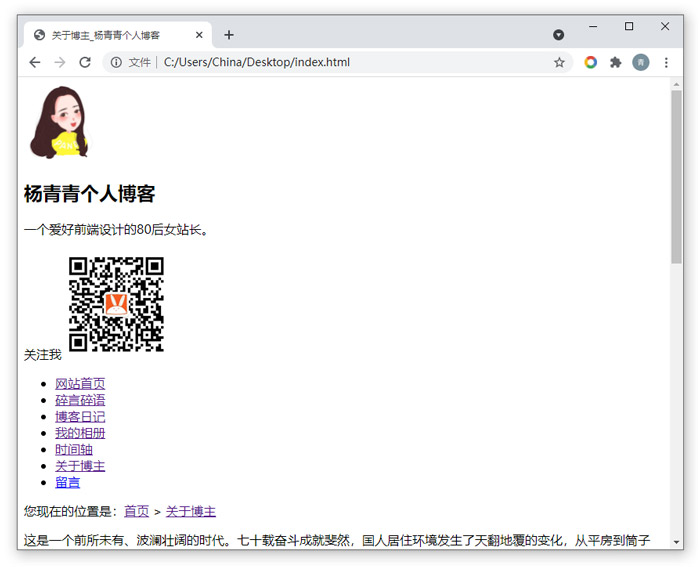Viewport: 700px width, 567px height.
Task: Open the 关于博主 navigation list link
Action: [x=80, y=466]
